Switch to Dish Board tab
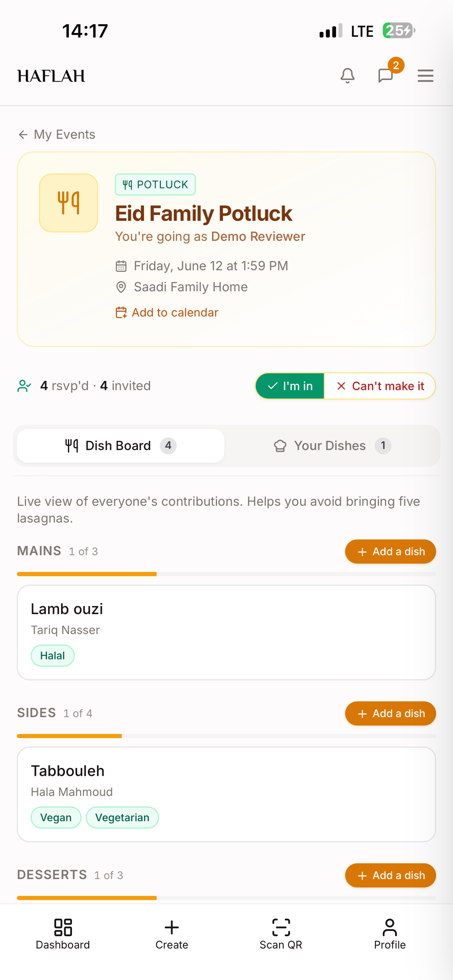Image resolution: width=453 pixels, height=980 pixels. point(121,446)
